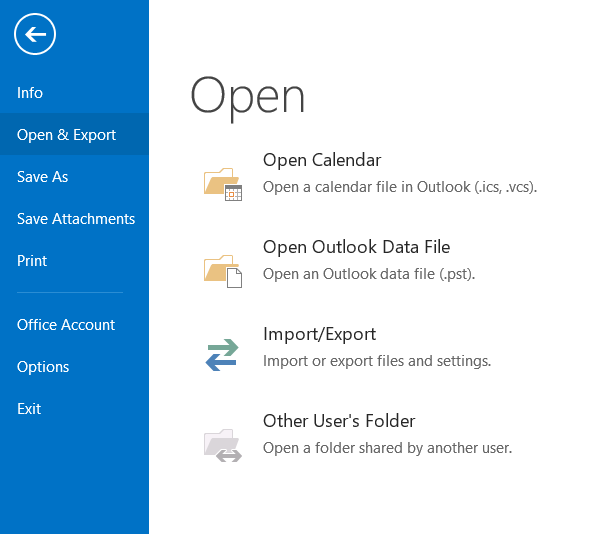This screenshot has width=615, height=534.
Task: Click text 'Import or export files and settings.'
Action: pos(377,361)
